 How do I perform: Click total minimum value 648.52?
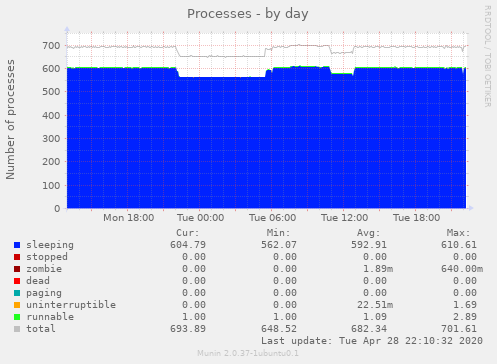[279, 329]
